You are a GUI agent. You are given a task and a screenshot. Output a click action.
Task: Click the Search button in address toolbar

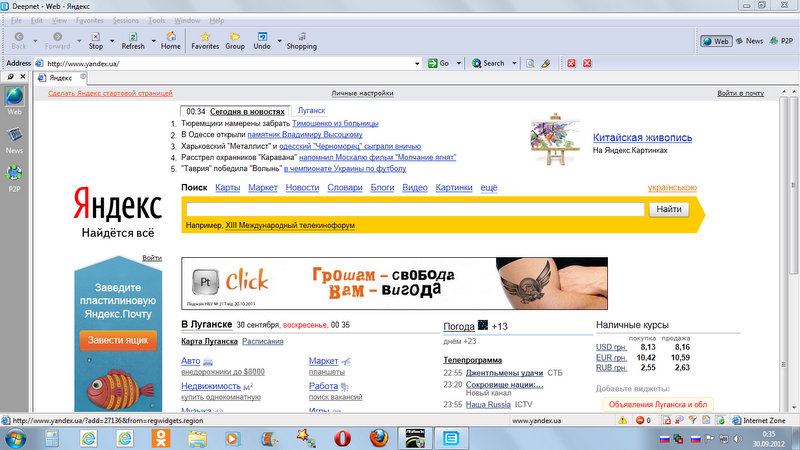(488, 63)
